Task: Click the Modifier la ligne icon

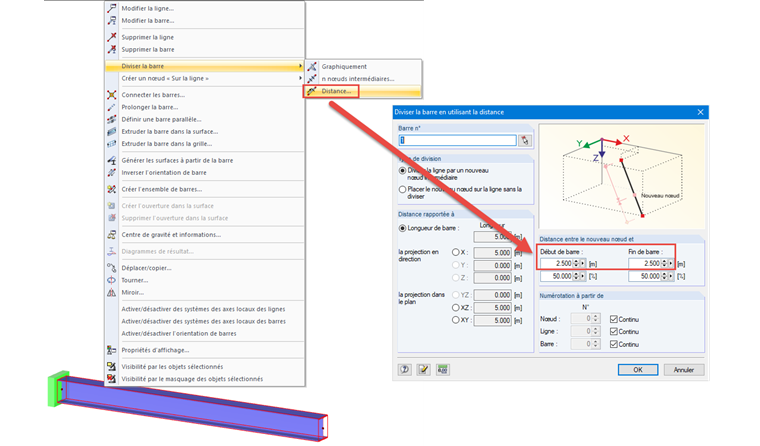Action: coord(112,8)
